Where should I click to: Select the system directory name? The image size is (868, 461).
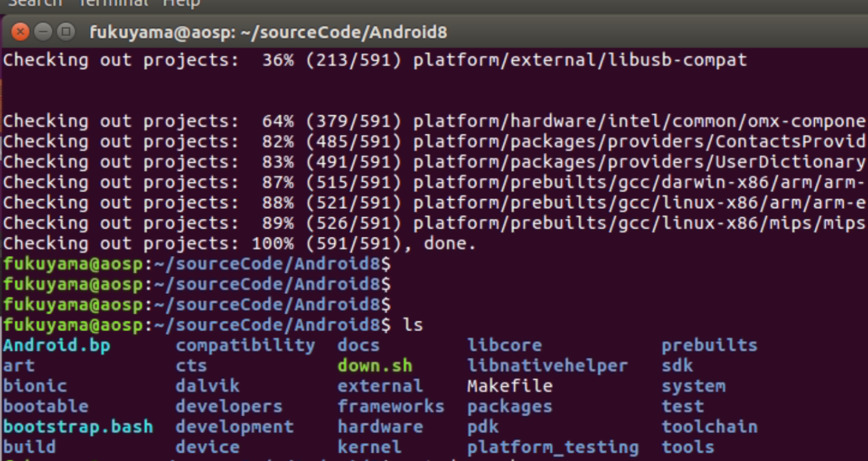pos(693,387)
